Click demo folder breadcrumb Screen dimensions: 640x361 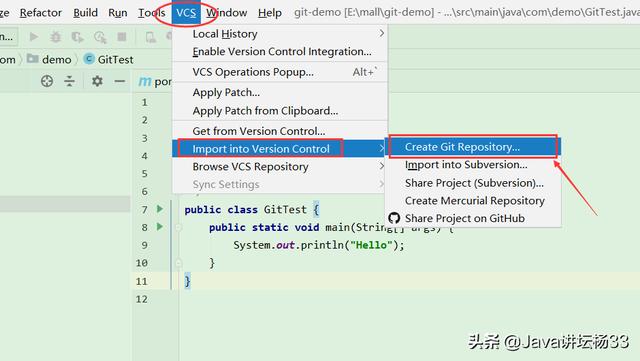(49, 59)
